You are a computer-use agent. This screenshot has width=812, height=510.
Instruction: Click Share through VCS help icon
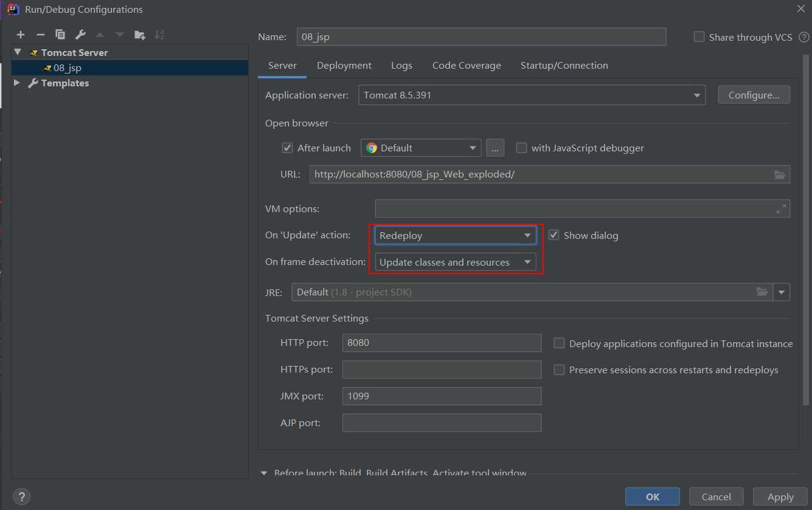tap(804, 37)
